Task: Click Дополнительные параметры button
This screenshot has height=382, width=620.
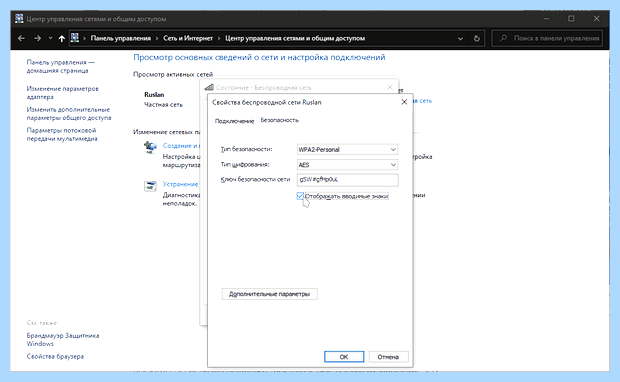Action: [x=269, y=294]
